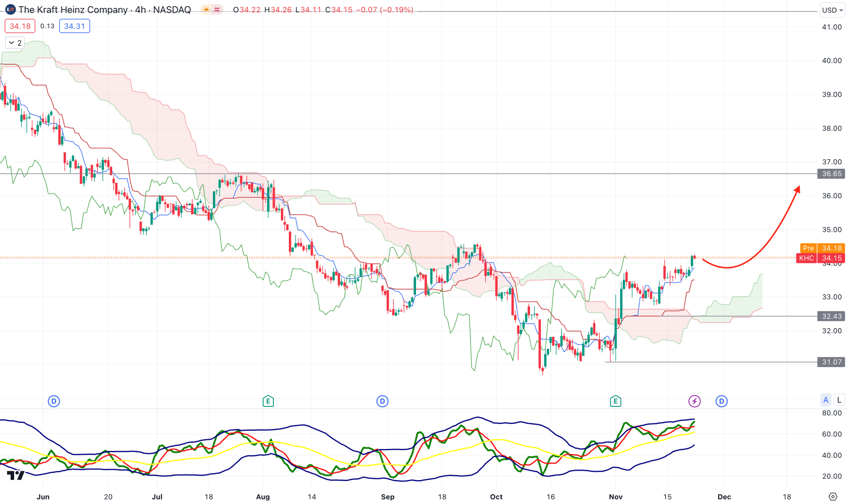Image resolution: width=848 pixels, height=504 pixels.
Task: Click the 38.00 price axis label
Action: [x=832, y=128]
